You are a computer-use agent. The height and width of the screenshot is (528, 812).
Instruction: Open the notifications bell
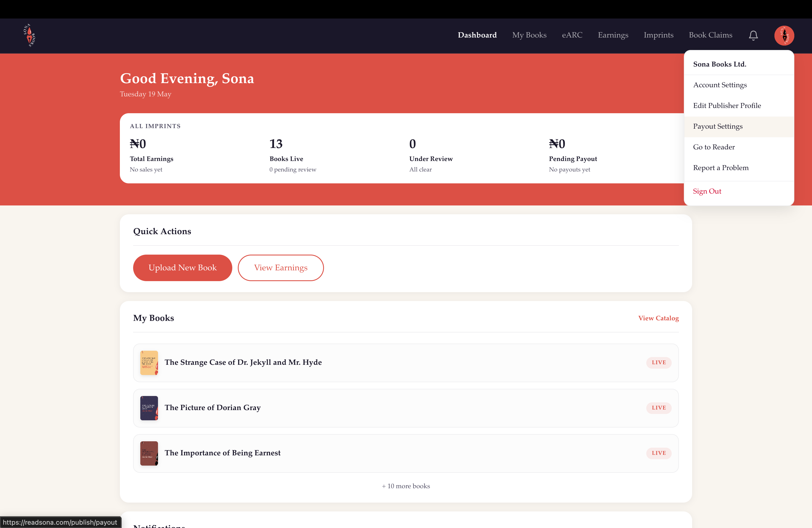click(x=753, y=35)
